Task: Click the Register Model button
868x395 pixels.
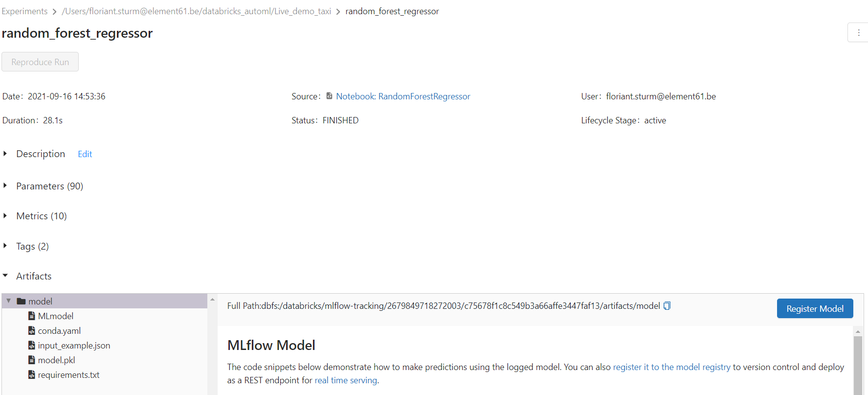Action: coord(815,308)
